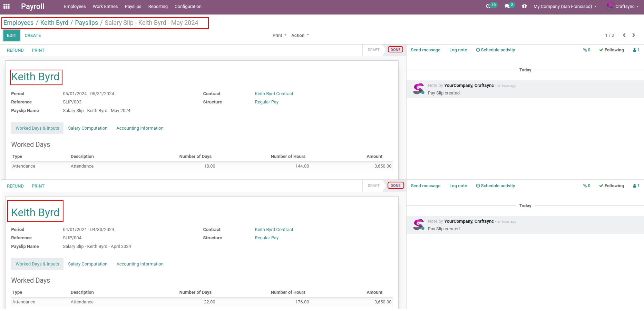Toggle Following status in lower chatter
Image resolution: width=644 pixels, height=311 pixels.
click(612, 186)
